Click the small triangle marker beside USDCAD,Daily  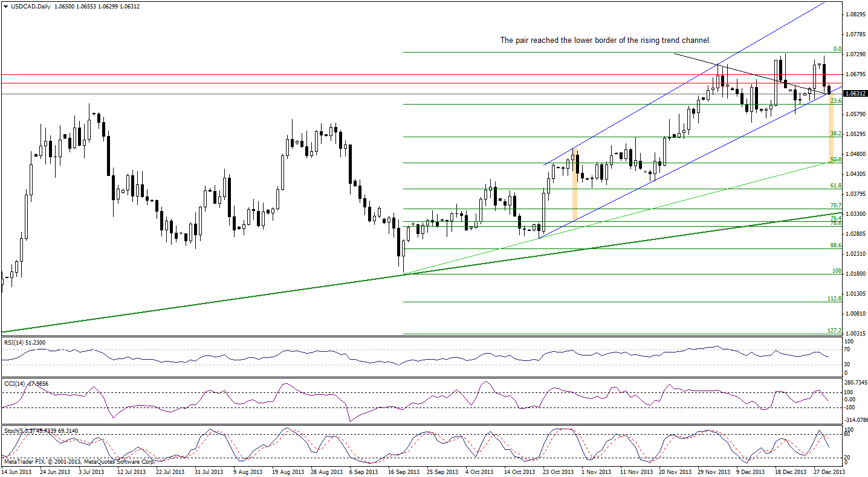point(5,6)
